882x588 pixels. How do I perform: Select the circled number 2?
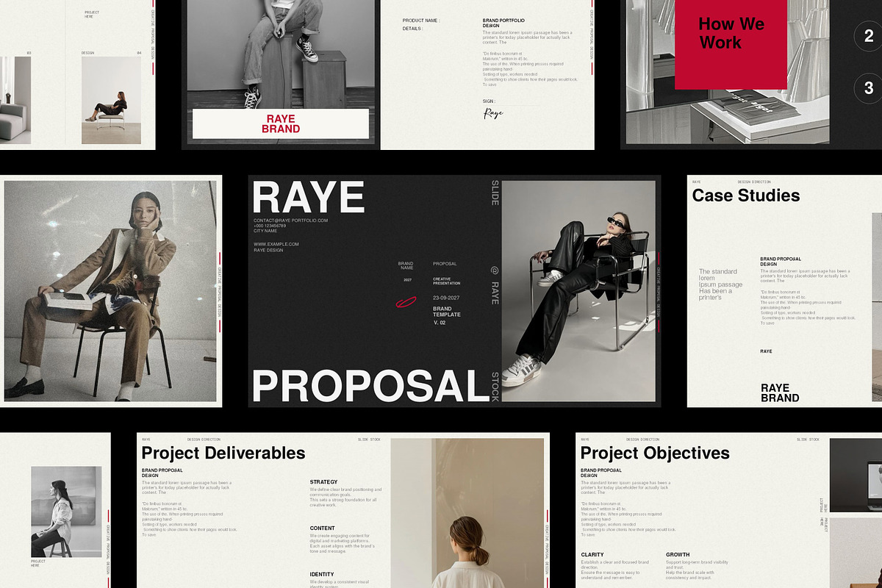click(x=869, y=36)
